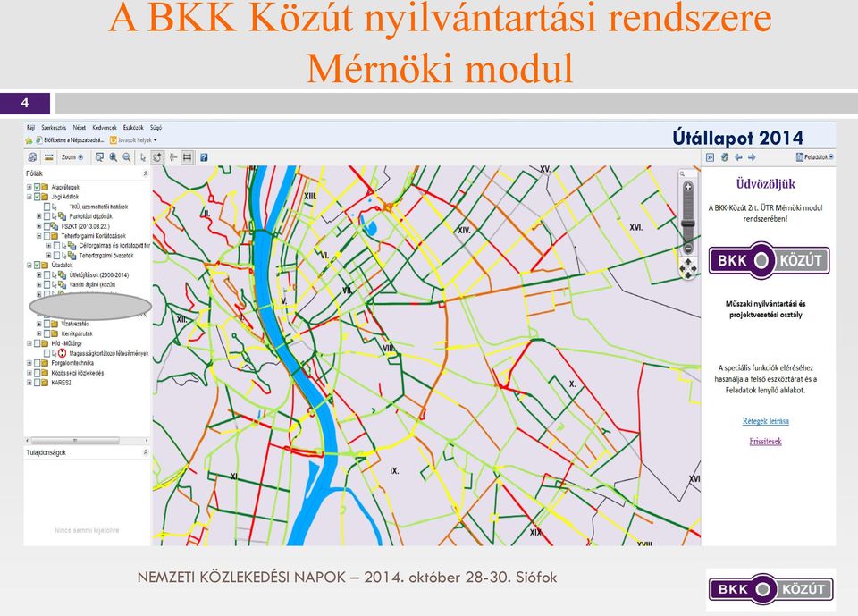Click the back arrow in the right panel
The width and height of the screenshot is (858, 616).
(738, 157)
